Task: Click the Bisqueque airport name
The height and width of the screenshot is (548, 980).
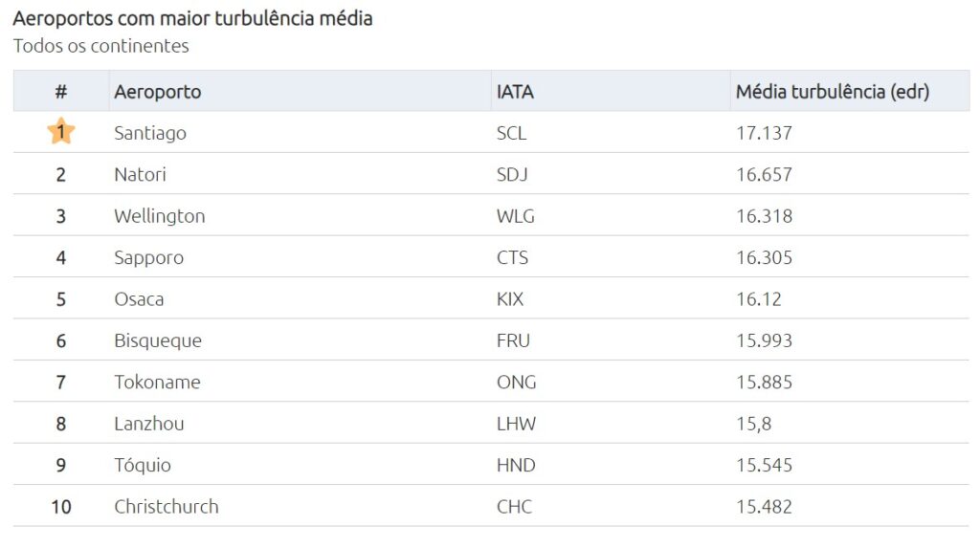Action: 158,340
